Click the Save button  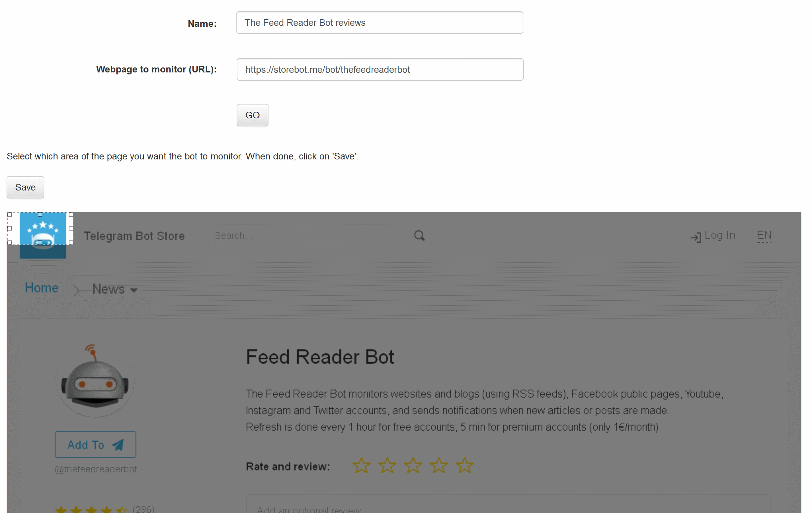click(25, 187)
